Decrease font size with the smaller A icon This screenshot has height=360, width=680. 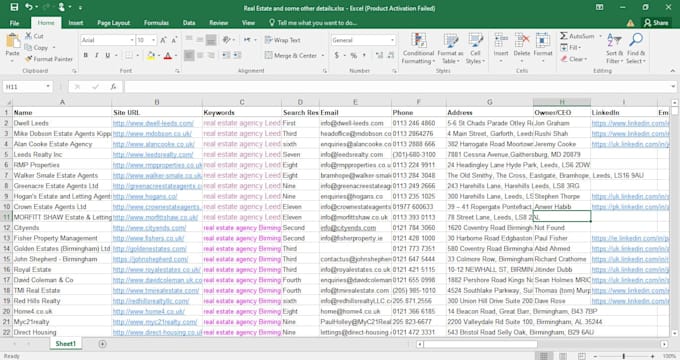174,40
